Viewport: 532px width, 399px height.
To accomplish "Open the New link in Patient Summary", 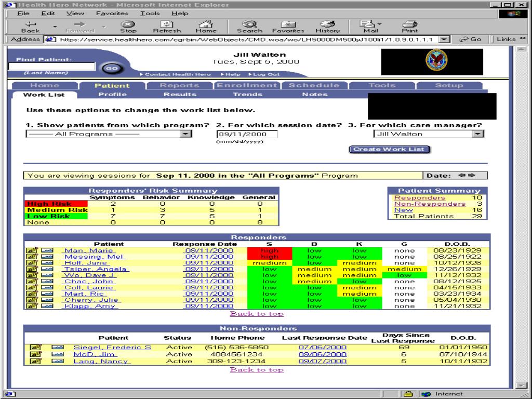I will 403,210.
